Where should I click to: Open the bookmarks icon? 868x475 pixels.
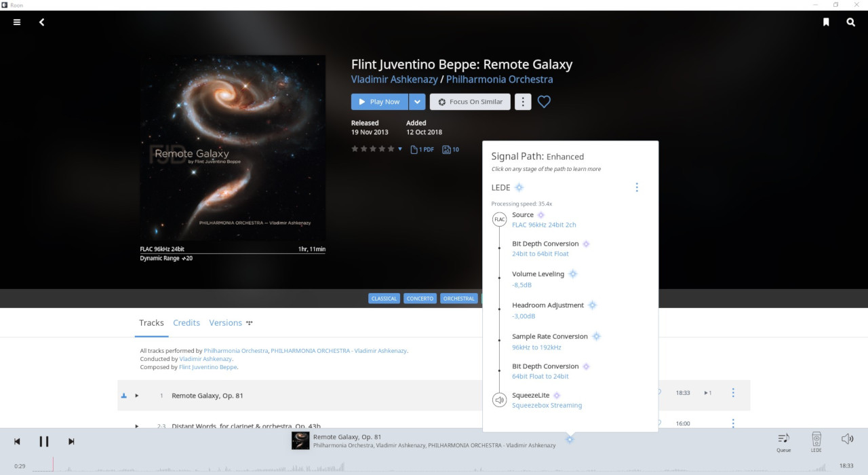pos(826,22)
